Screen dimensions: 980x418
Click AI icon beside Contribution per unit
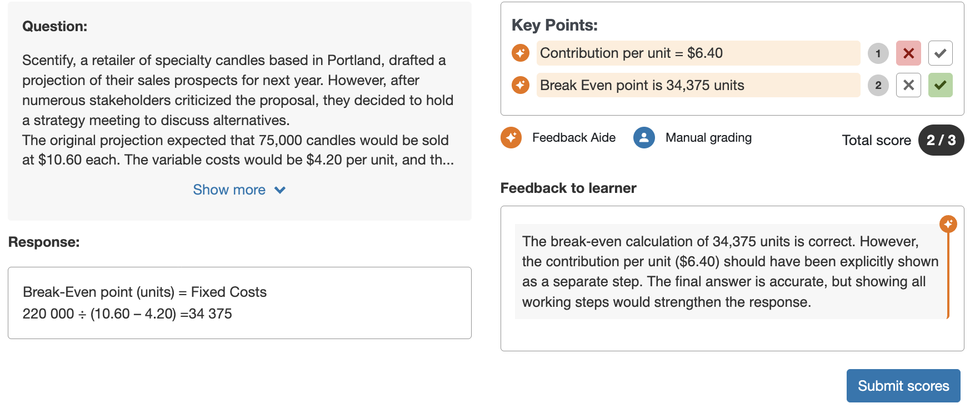click(521, 53)
